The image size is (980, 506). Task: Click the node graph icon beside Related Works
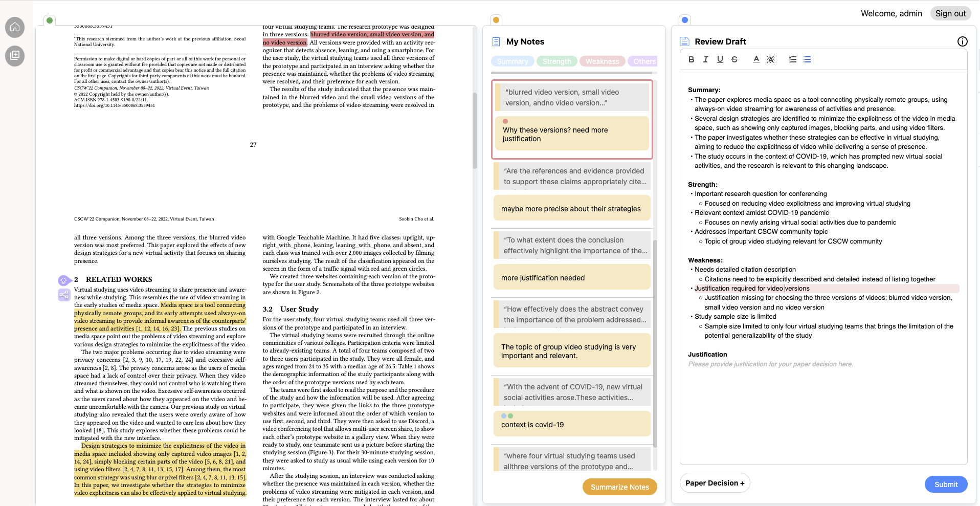click(63, 295)
